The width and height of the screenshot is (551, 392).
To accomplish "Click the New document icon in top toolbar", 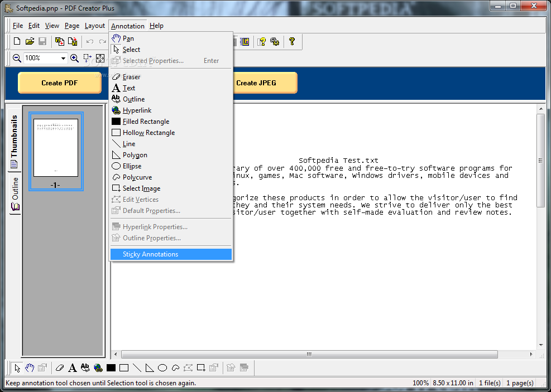I will click(17, 41).
